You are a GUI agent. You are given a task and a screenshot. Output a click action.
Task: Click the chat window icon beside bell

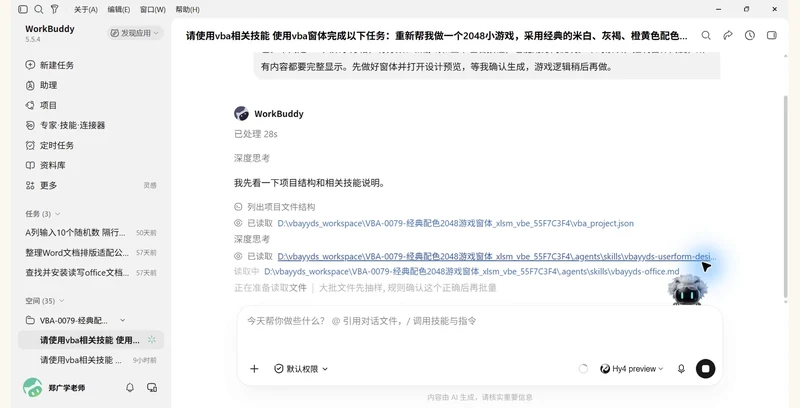(152, 388)
